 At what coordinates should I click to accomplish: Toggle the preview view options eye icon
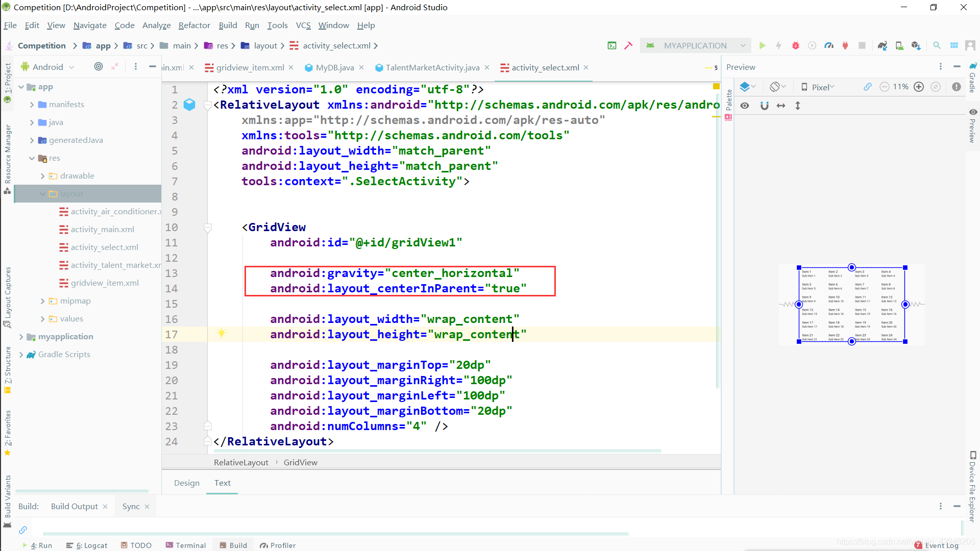click(x=745, y=106)
